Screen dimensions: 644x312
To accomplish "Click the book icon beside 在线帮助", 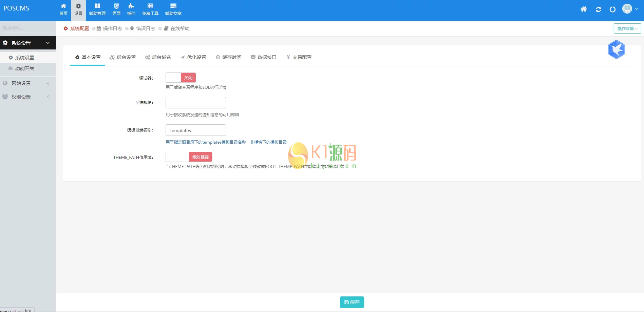I will pyautogui.click(x=166, y=28).
